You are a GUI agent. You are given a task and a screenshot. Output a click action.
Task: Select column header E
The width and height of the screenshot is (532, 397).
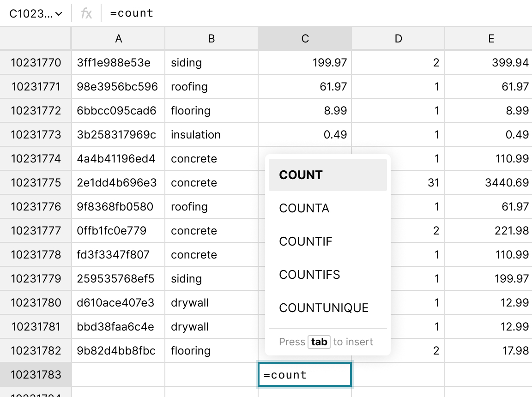point(491,39)
